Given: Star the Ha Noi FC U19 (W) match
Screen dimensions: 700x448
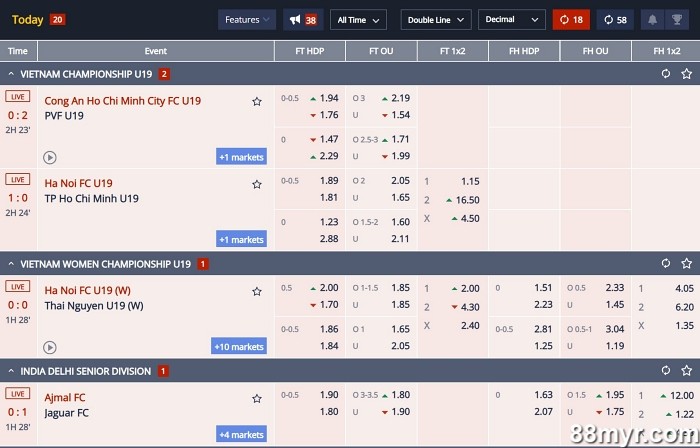Looking at the screenshot, I should pyautogui.click(x=257, y=292).
